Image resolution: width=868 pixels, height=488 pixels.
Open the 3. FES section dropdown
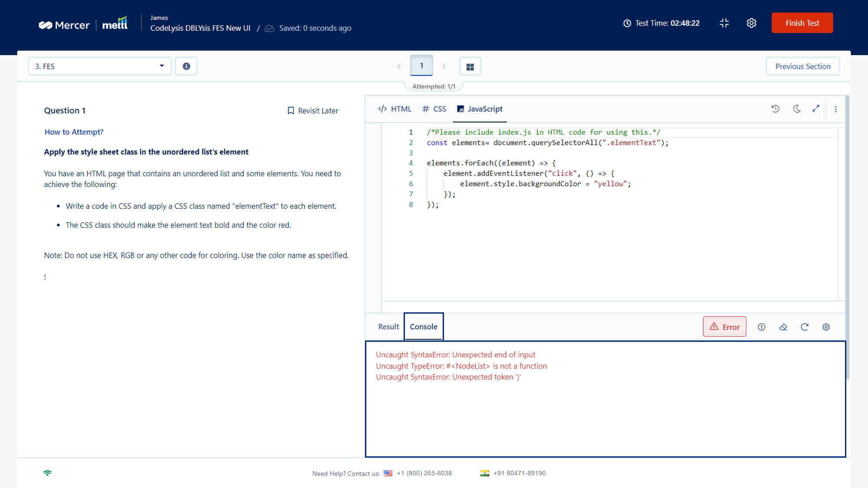tap(99, 66)
